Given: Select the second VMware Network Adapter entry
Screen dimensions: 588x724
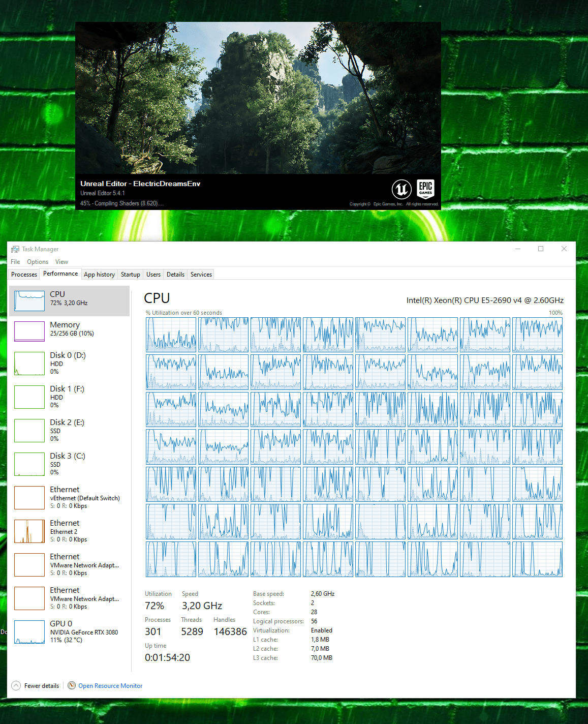Looking at the screenshot, I should point(70,598).
